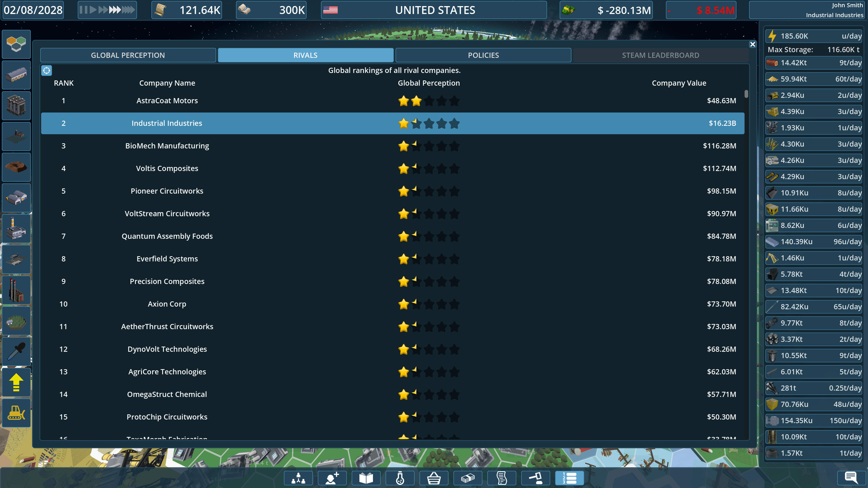Open the hire employee icon

pyautogui.click(x=332, y=478)
